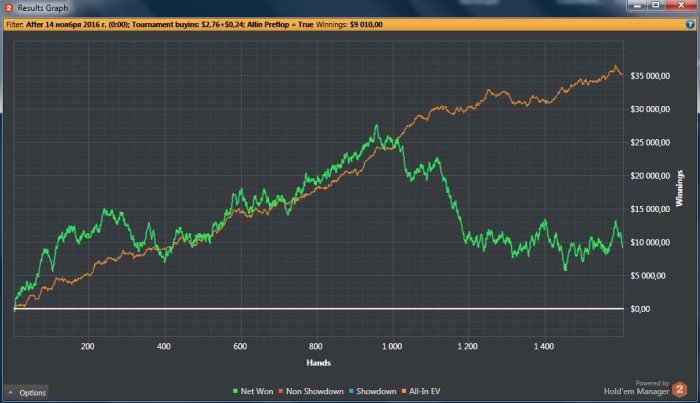Viewport: 700px width, 403px height.
Task: Close the Results Graph window
Action: tap(686, 8)
